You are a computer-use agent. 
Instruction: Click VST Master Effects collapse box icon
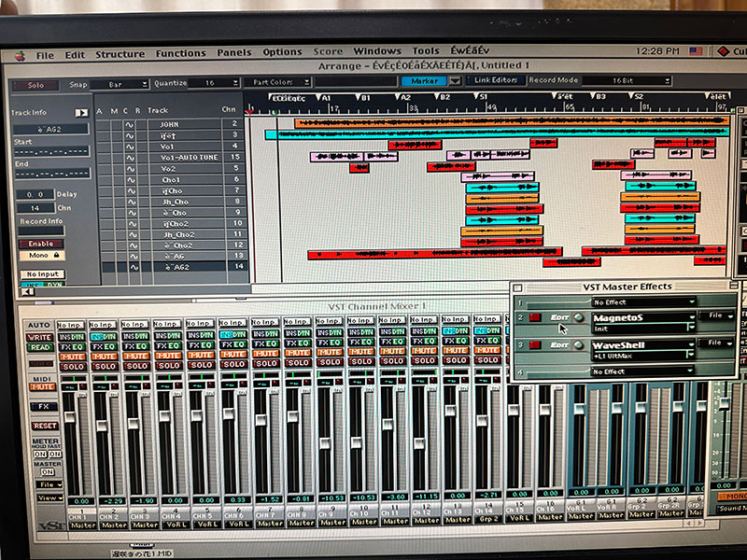[733, 286]
